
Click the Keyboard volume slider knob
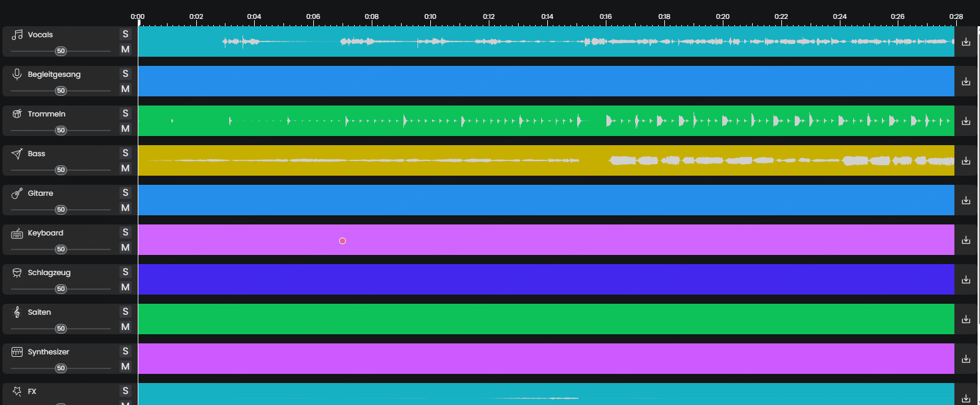pos(61,249)
